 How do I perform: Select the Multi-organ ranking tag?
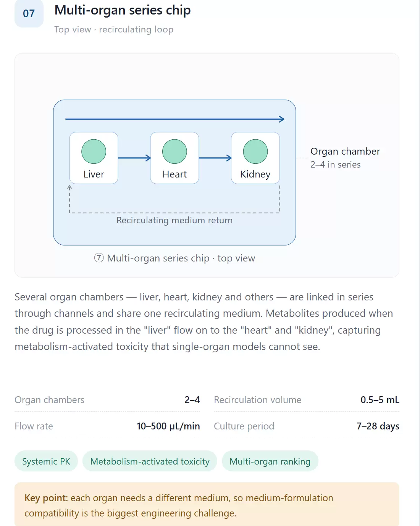[x=270, y=461]
